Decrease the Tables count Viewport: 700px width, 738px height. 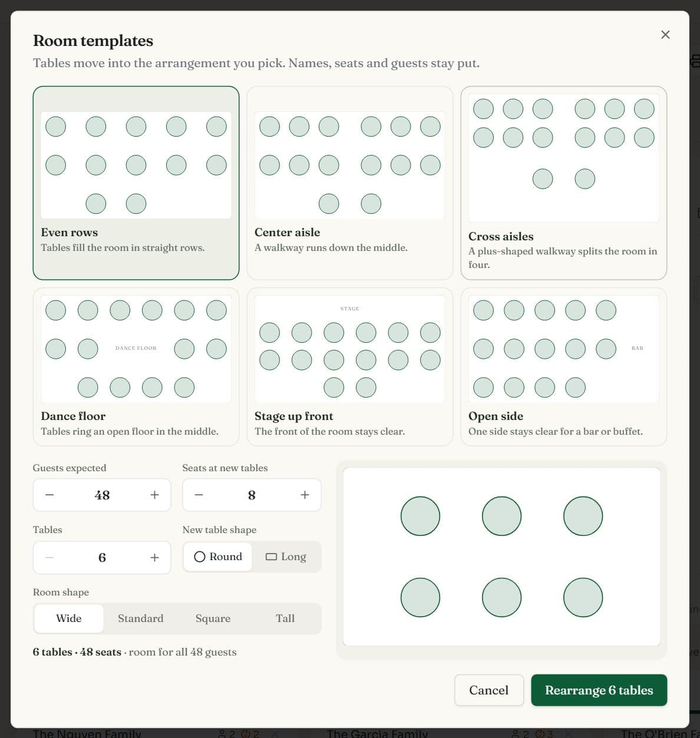[x=49, y=558]
